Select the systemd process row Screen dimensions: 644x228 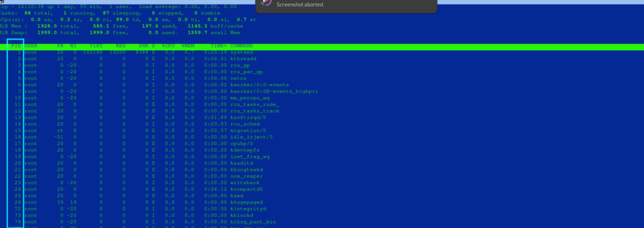click(322, 52)
